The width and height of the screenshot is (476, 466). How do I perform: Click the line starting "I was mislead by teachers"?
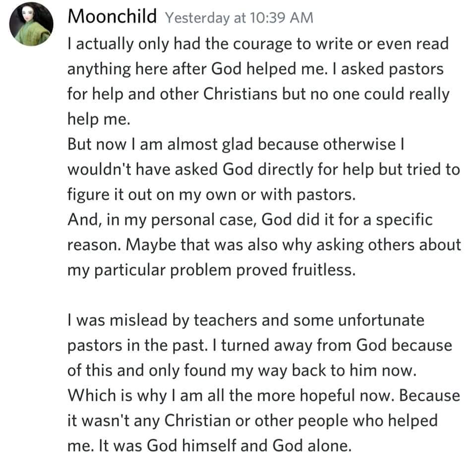pos(245,320)
